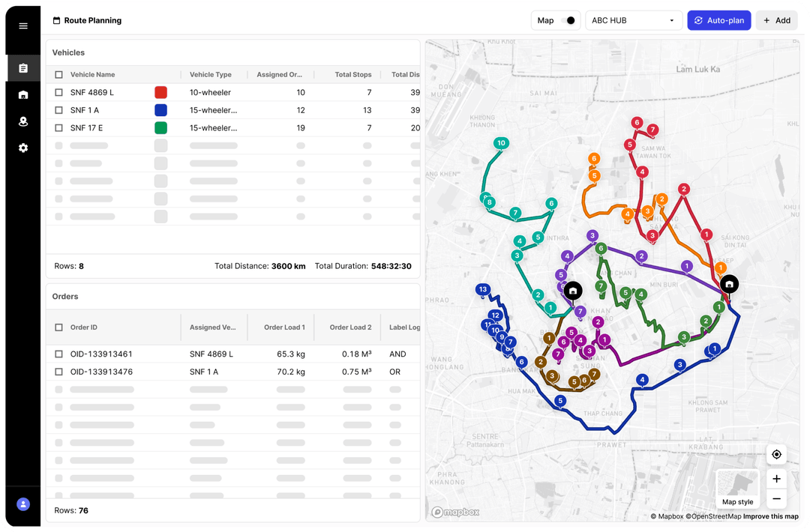Screen dimensions: 810x532
Task: Open the Route Planning panel icon
Action: click(22, 67)
